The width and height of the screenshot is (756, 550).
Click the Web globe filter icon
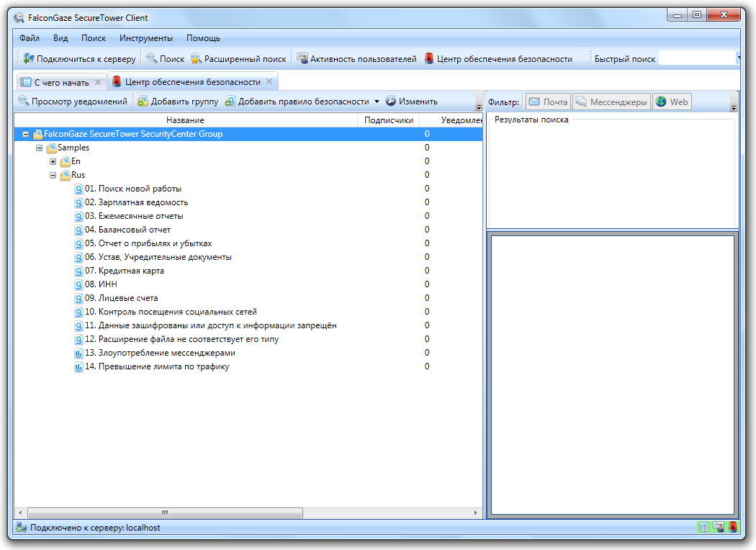click(x=661, y=102)
